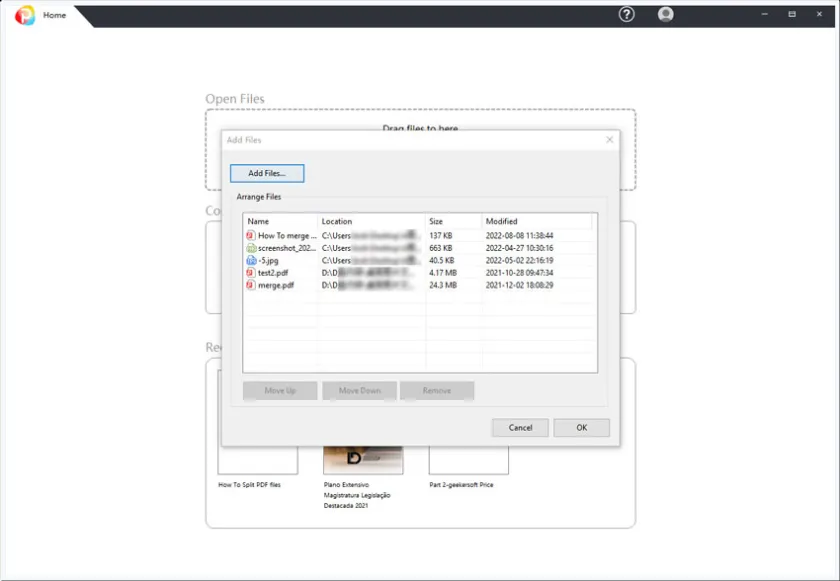Click the green icon of screenshot_202 file

point(251,248)
